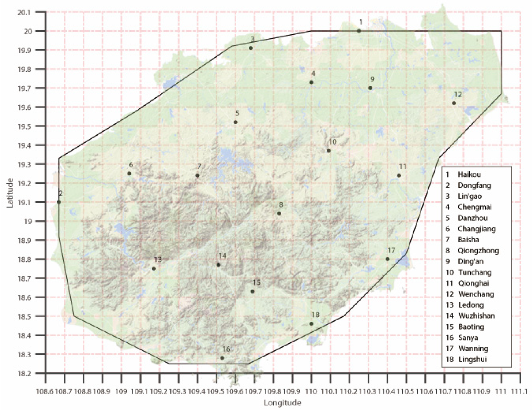Select the station 2 Dongfang marker dot
The height and width of the screenshot is (410, 532).
pyautogui.click(x=59, y=202)
